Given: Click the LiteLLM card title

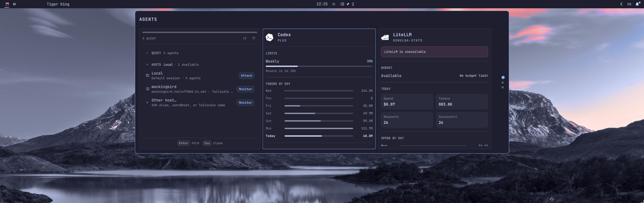Looking at the screenshot, I should click(402, 35).
